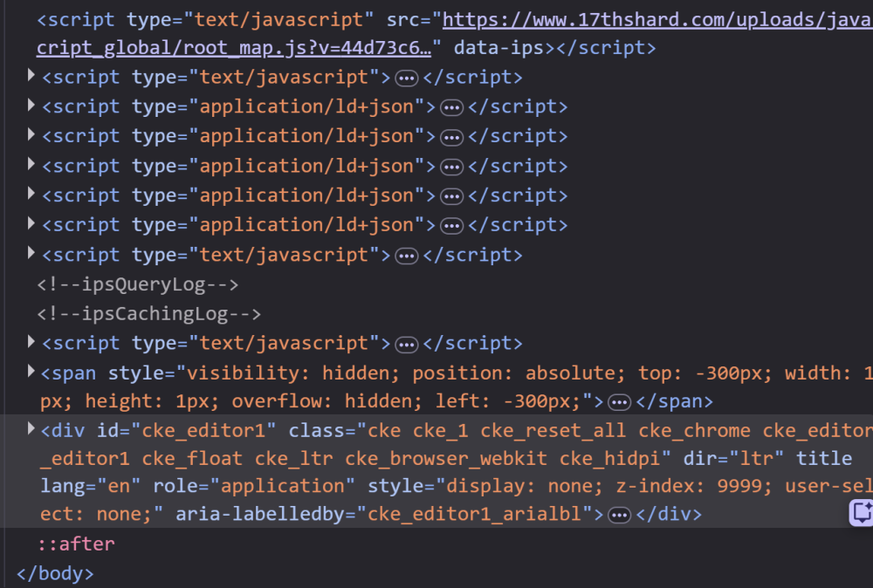Expand the text/javascript script below ipsCachingLog comment

point(31,342)
